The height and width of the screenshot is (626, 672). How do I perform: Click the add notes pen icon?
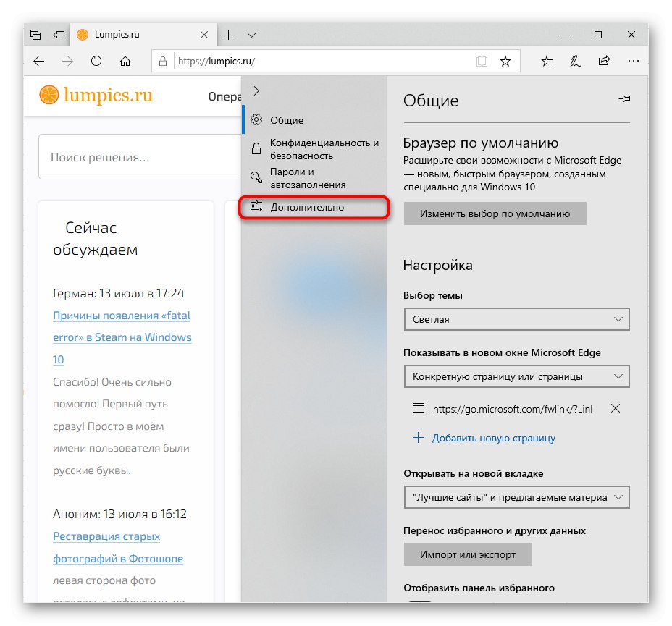point(575,62)
